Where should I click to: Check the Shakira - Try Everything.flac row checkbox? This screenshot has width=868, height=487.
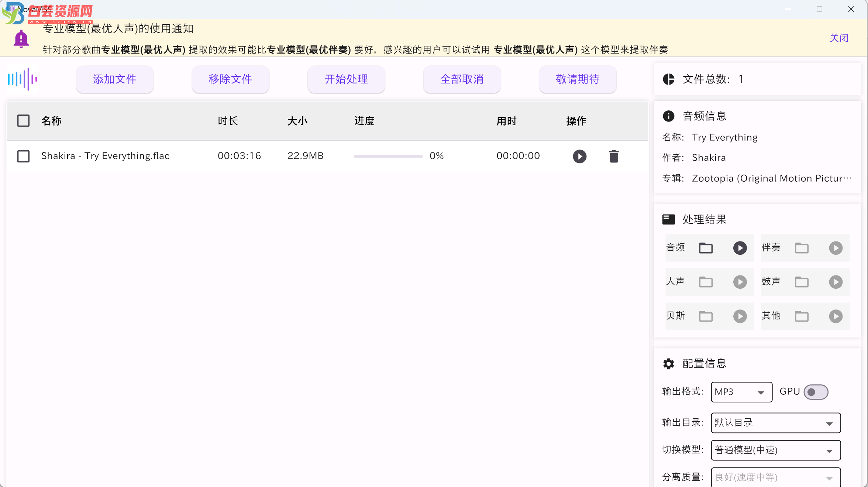(x=23, y=156)
